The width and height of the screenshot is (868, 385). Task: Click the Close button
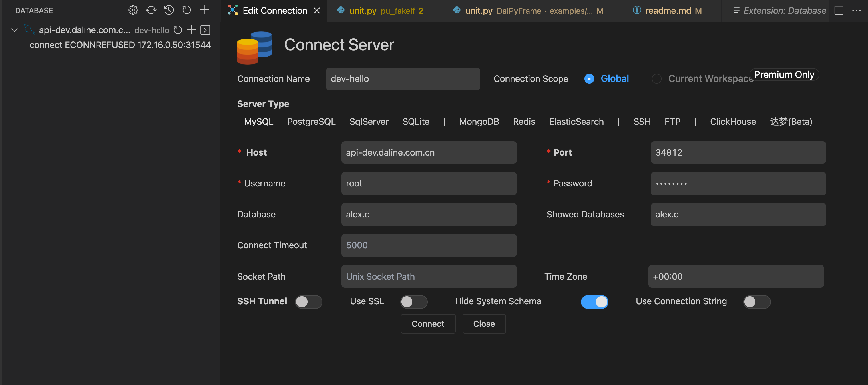[x=484, y=324]
